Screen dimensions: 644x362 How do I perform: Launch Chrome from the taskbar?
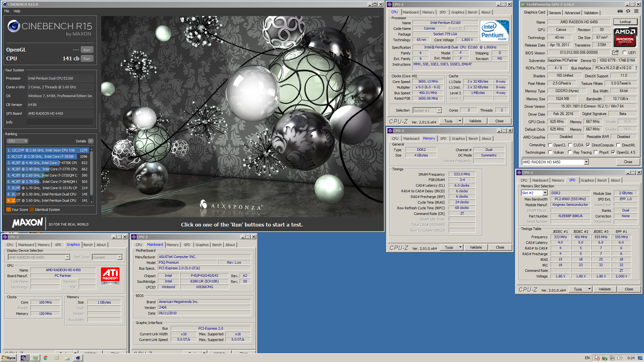pos(46,358)
